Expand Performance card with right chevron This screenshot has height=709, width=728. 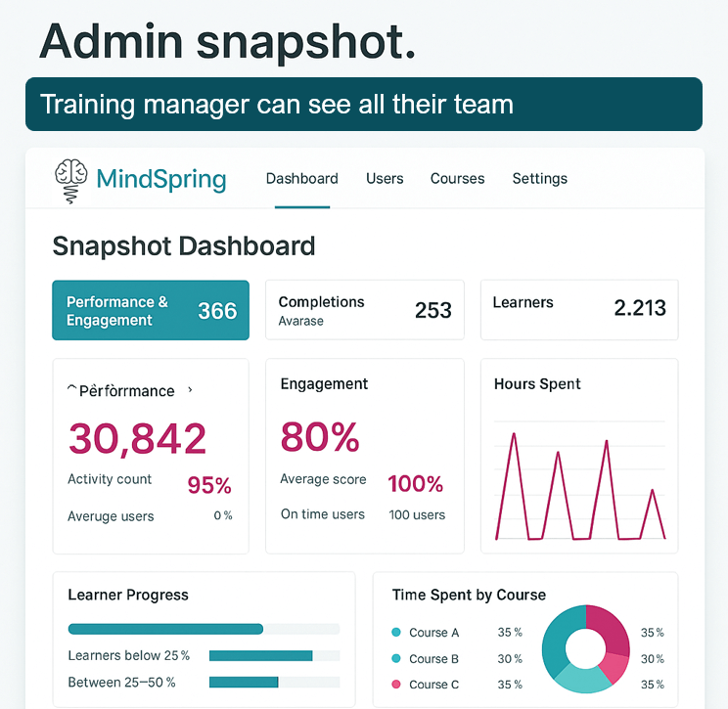coord(190,390)
